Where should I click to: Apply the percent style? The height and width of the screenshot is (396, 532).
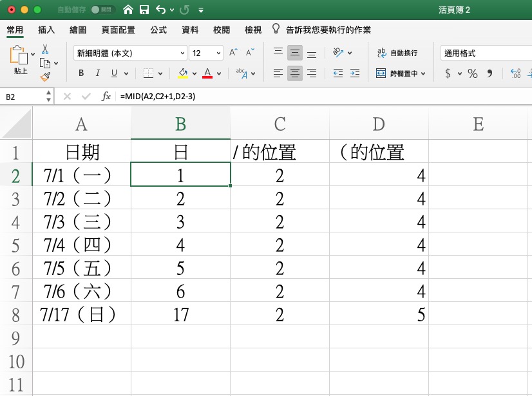[472, 73]
